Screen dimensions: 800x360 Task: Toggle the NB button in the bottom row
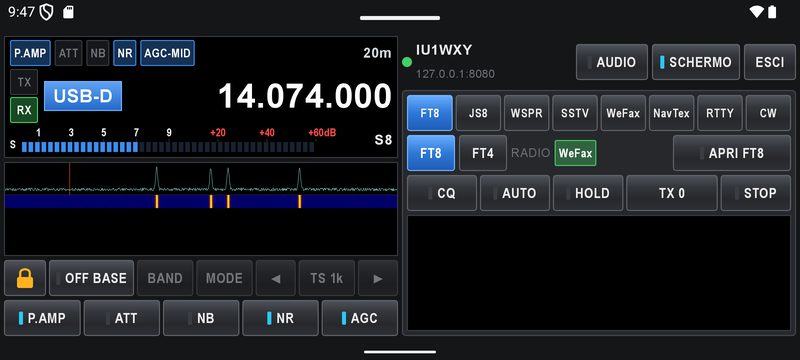click(x=201, y=318)
